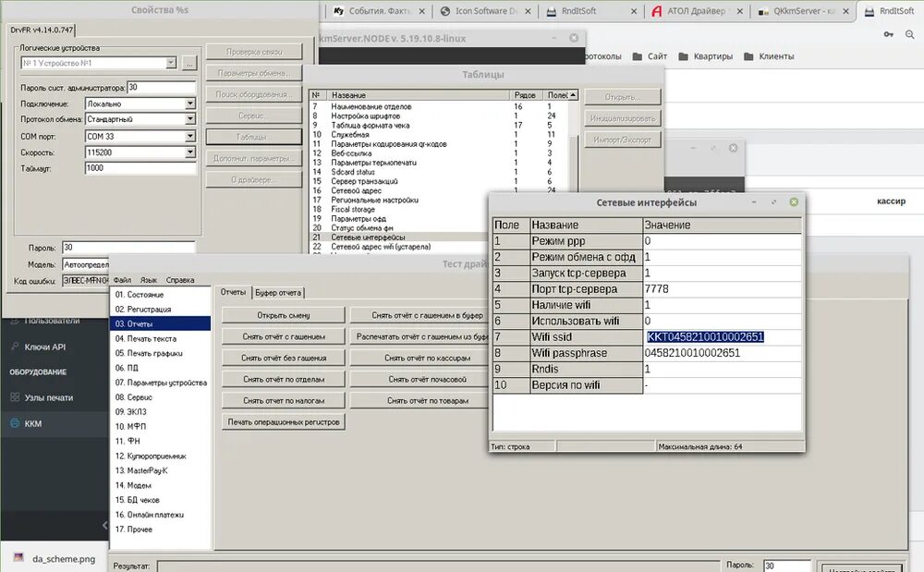Open ККМ in the sidebar
The width and height of the screenshot is (924, 572).
tap(33, 423)
